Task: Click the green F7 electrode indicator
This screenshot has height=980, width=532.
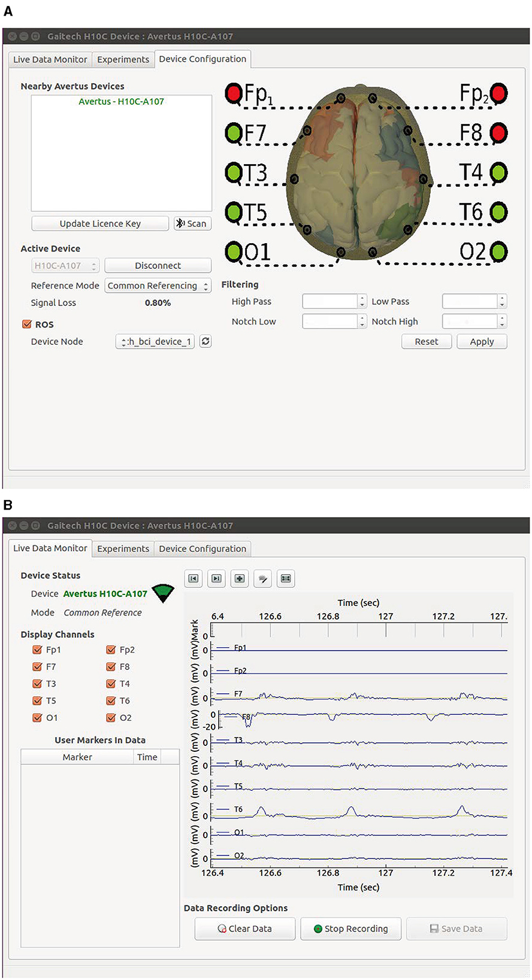Action: (x=234, y=133)
